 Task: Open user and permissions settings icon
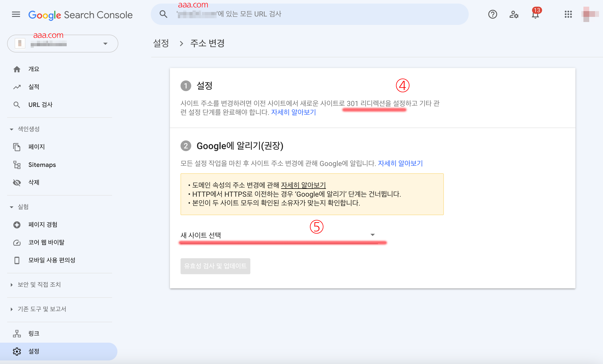[513, 15]
